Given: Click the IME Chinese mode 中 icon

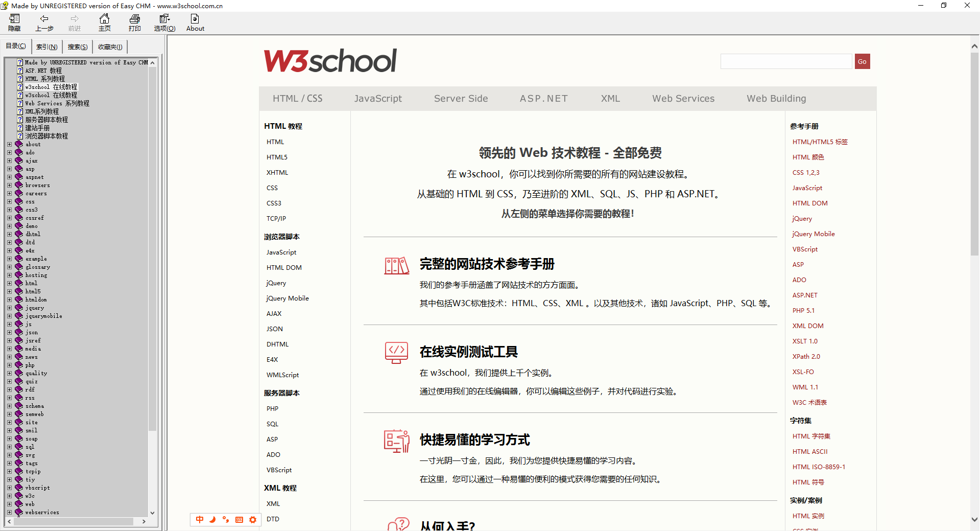Looking at the screenshot, I should point(200,519).
